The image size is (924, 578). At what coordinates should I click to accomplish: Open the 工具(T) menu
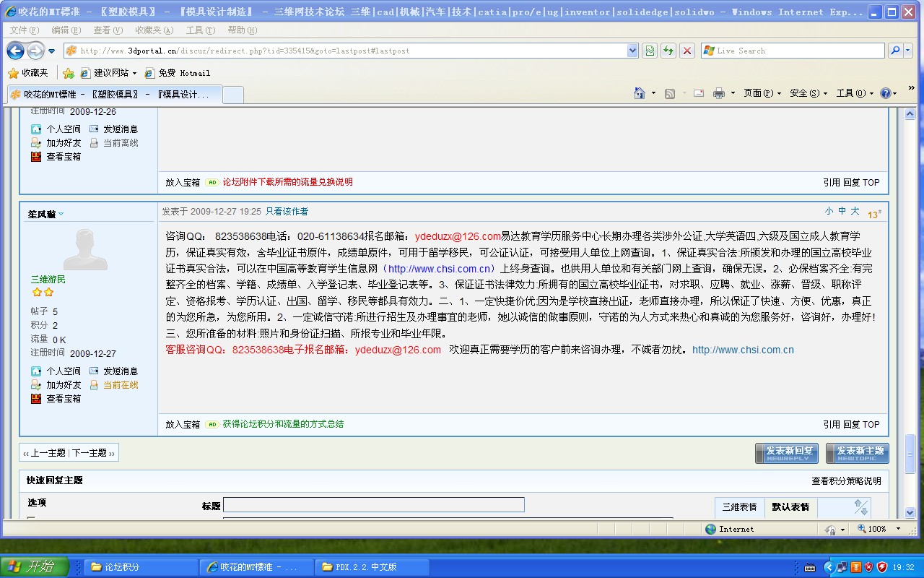[201, 30]
